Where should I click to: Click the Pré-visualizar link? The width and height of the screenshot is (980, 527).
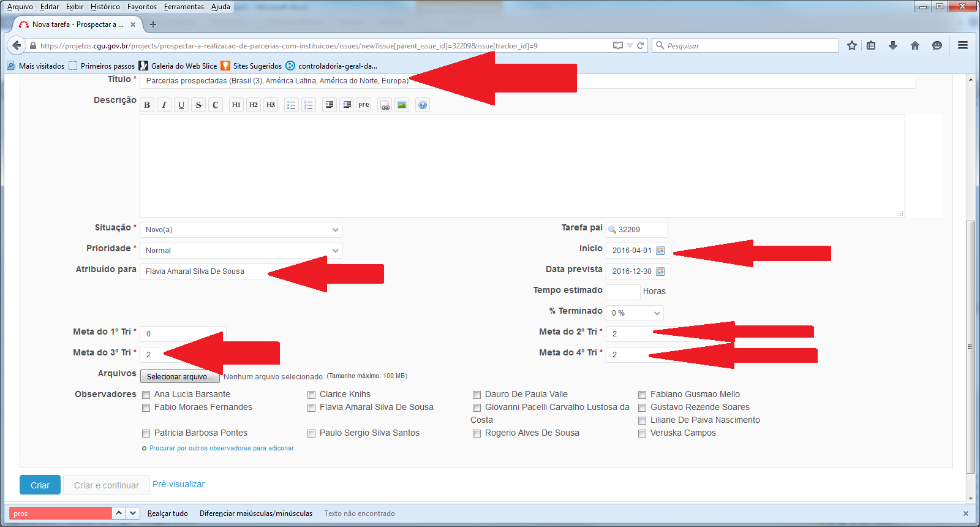(178, 484)
